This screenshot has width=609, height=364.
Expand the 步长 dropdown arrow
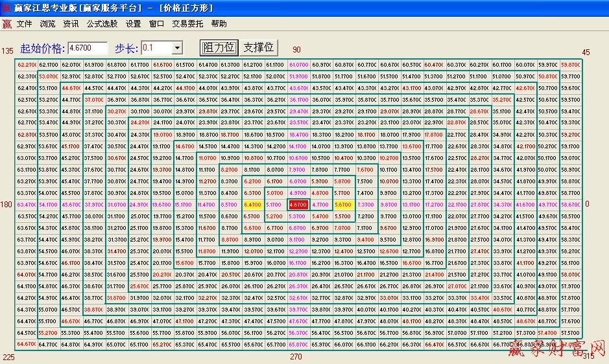(x=177, y=48)
